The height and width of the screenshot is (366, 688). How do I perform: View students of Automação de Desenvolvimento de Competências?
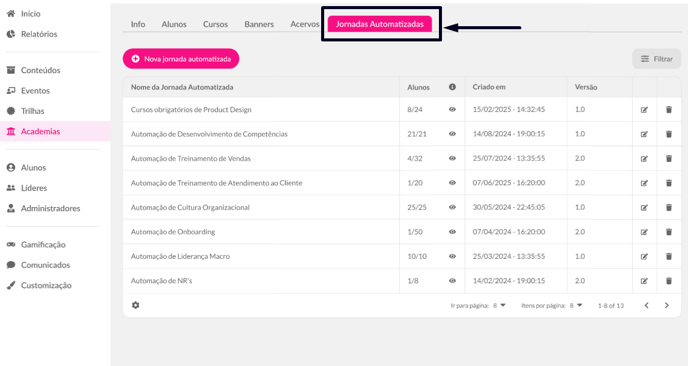pos(452,134)
